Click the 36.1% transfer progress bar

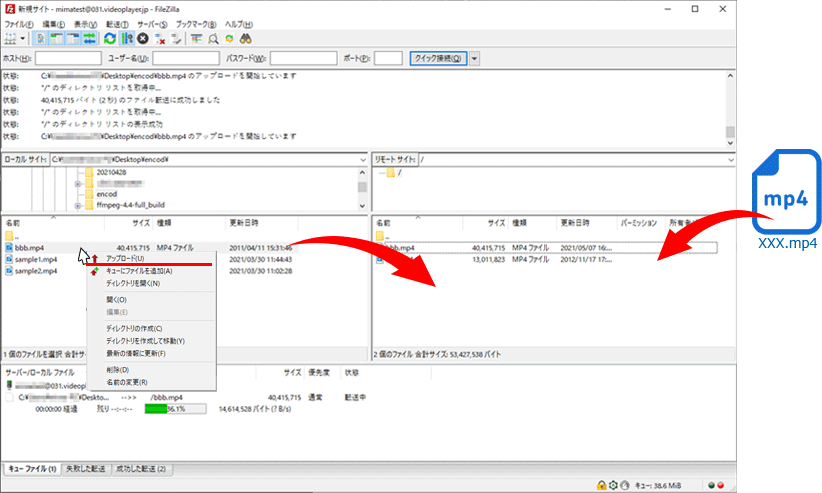pos(175,409)
